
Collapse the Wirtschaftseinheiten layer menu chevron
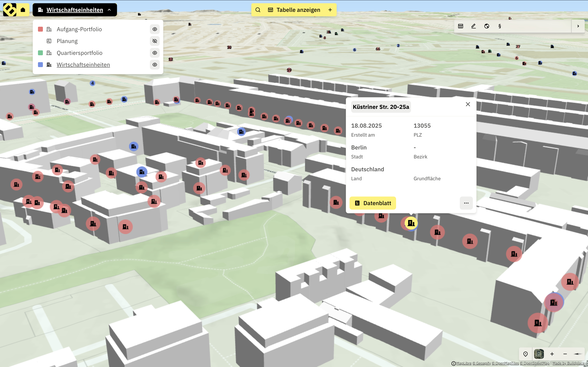[109, 10]
